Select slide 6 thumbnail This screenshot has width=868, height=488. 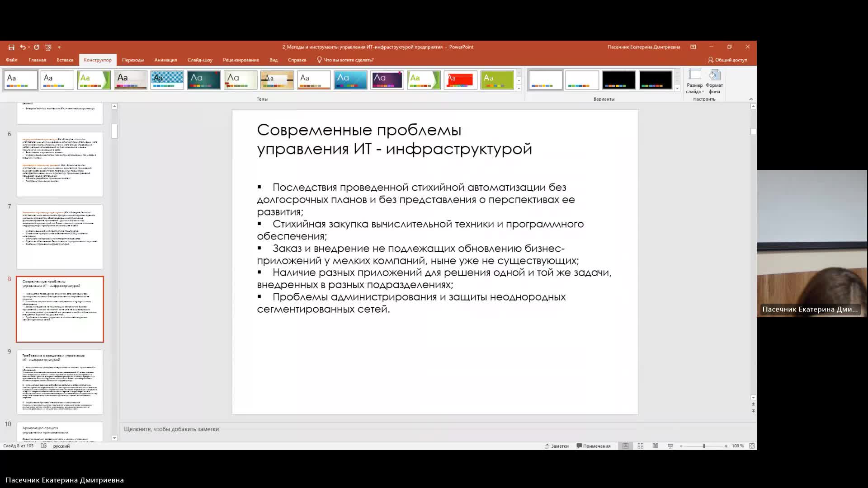(x=60, y=164)
